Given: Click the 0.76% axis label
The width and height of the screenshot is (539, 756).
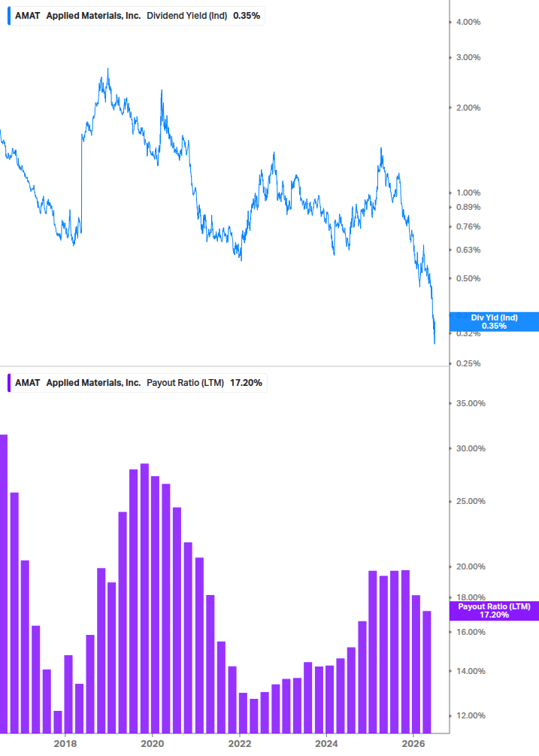Looking at the screenshot, I should 468,226.
